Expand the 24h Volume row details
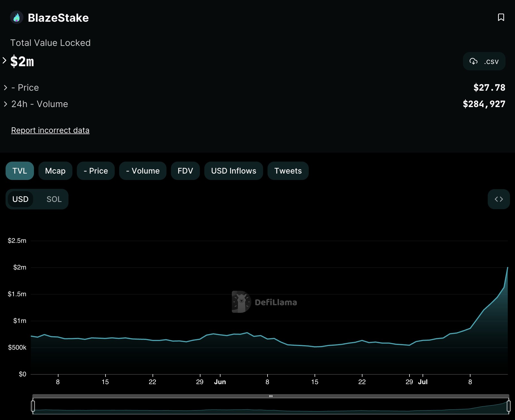 pyautogui.click(x=6, y=104)
